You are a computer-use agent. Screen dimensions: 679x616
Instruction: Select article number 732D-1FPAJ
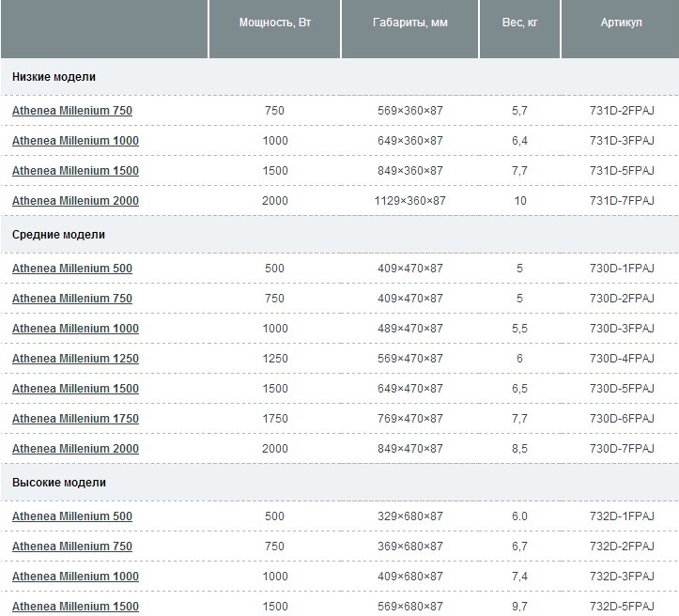coord(622,516)
